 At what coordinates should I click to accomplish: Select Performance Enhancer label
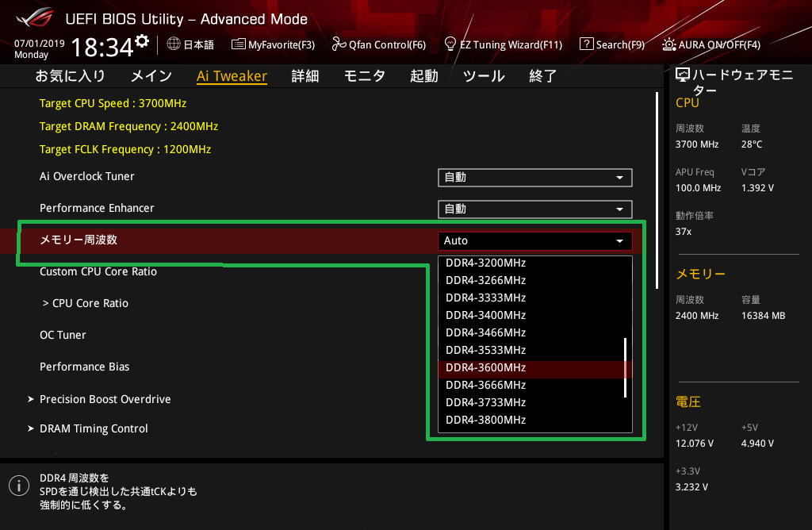[97, 208]
